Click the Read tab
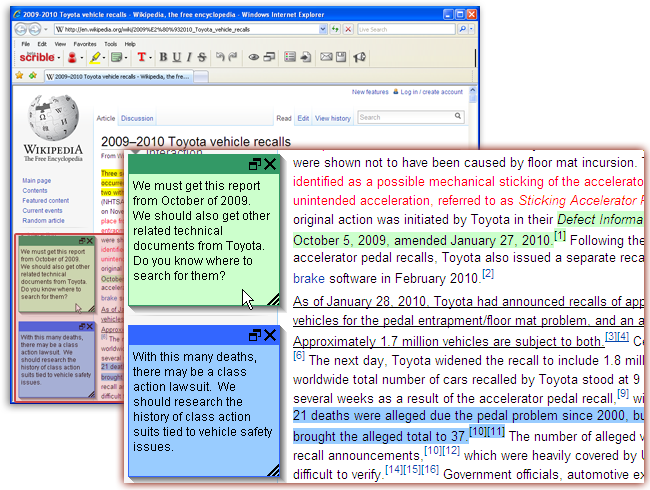Viewport: 650px width, 490px height. tap(284, 119)
